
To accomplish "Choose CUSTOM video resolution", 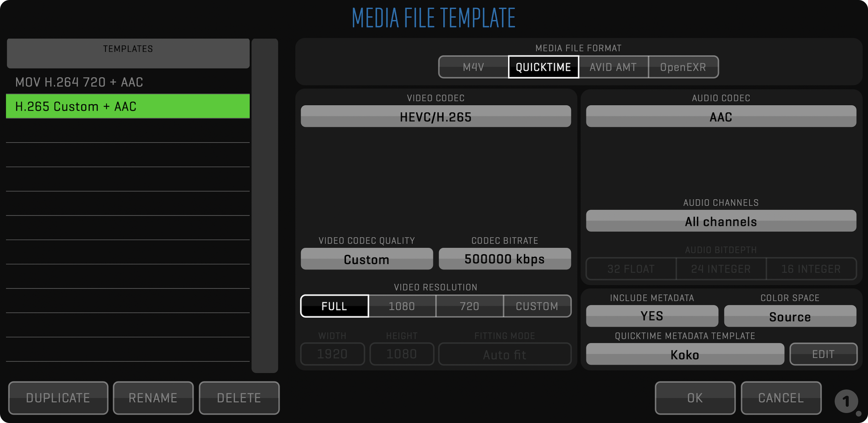I will pyautogui.click(x=537, y=306).
